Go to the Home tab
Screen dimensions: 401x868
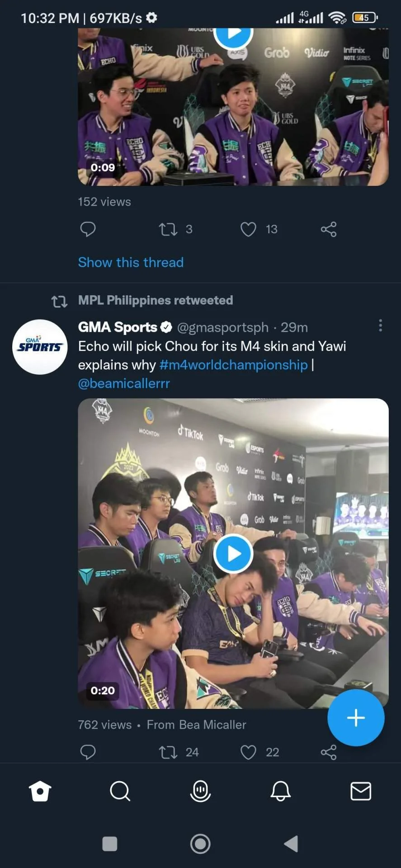click(x=40, y=791)
